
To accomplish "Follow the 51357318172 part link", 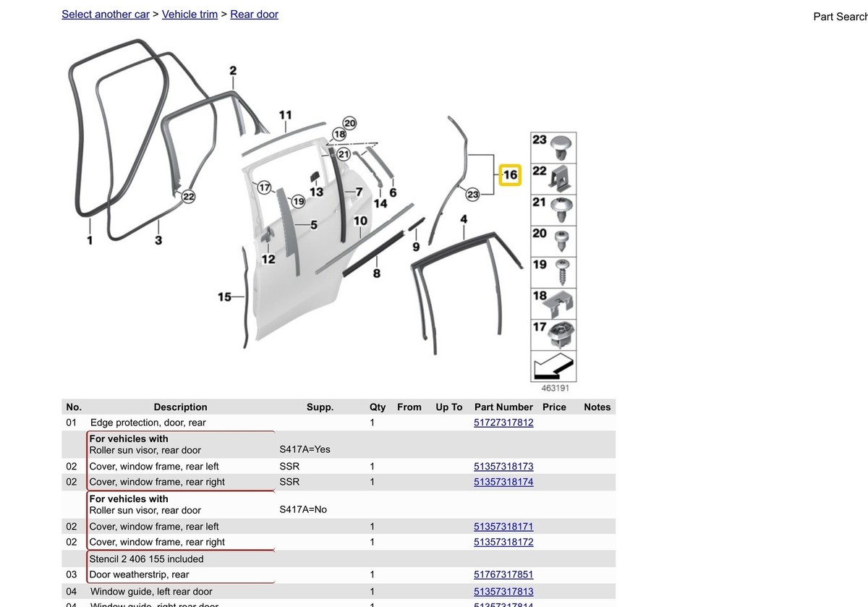I will [x=503, y=542].
